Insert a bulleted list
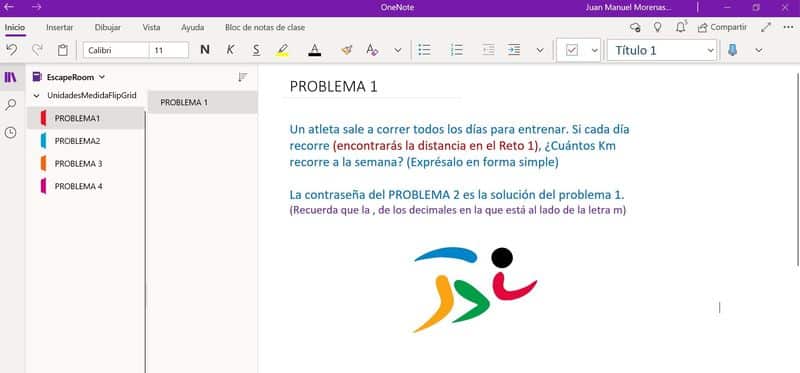This screenshot has height=373, width=800. pos(424,50)
